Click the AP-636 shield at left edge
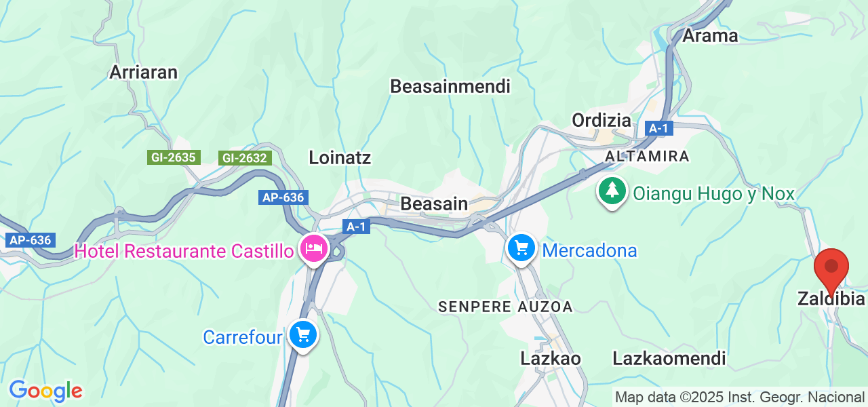The width and height of the screenshot is (868, 407). point(30,240)
